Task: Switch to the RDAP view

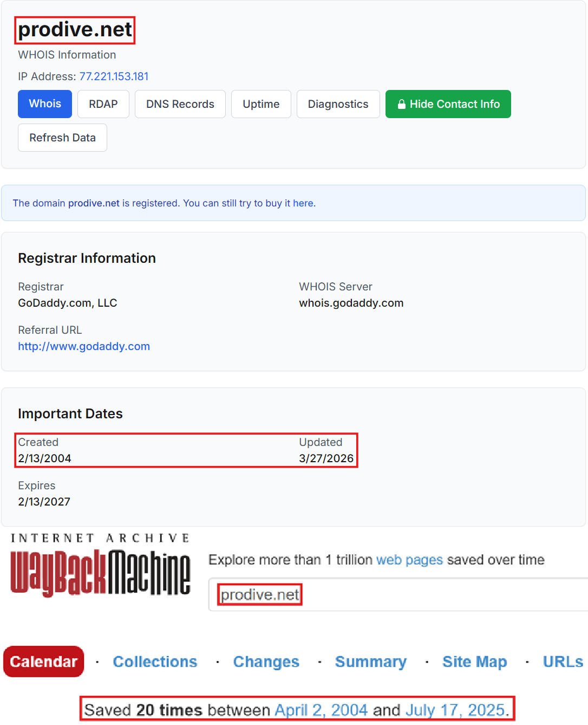Action: pyautogui.click(x=103, y=104)
